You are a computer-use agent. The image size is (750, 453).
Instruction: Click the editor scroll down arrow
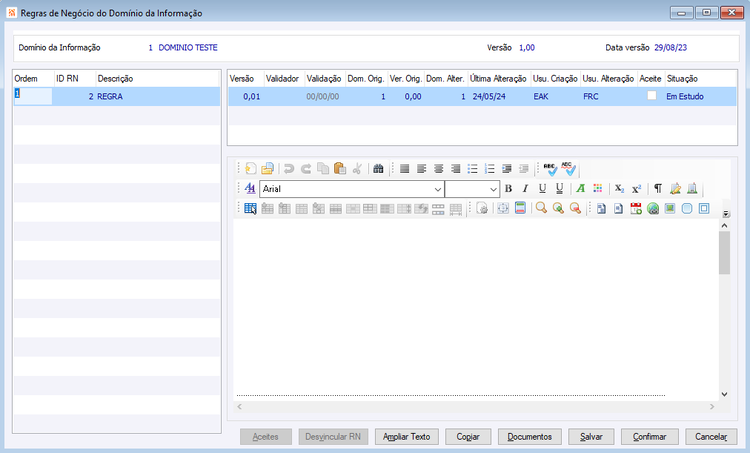724,394
